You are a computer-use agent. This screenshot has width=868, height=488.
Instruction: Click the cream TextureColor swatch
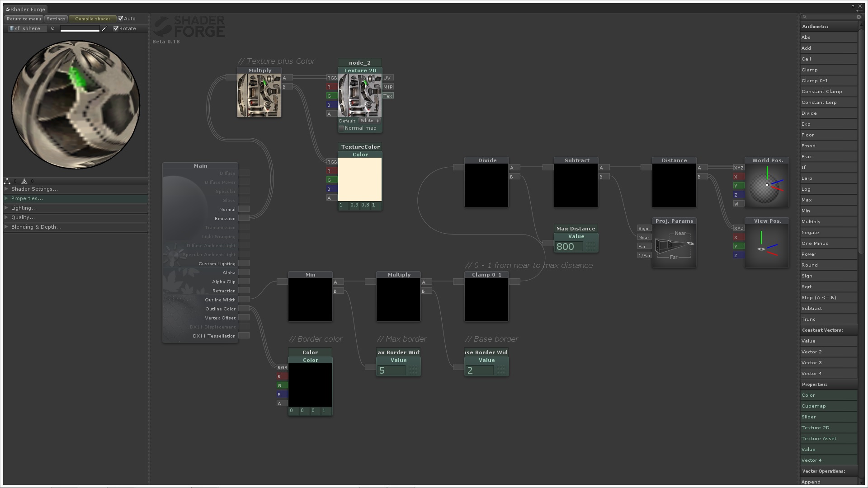[x=360, y=179]
